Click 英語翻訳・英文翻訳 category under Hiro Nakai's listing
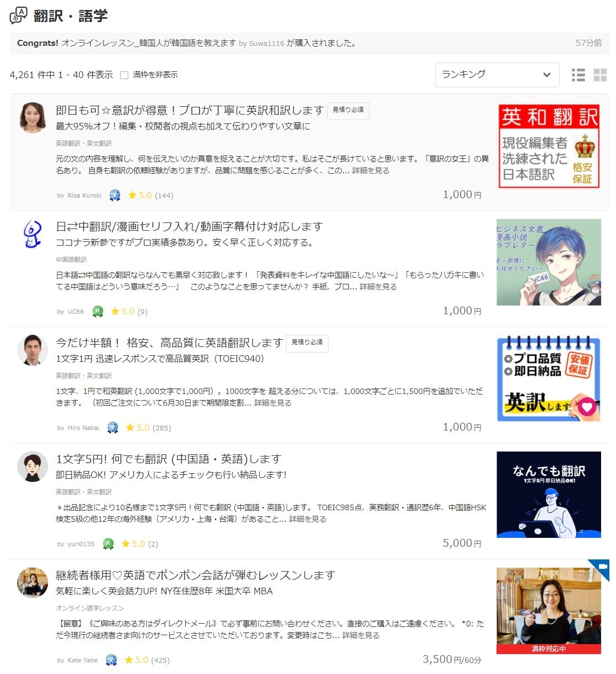 (83, 376)
